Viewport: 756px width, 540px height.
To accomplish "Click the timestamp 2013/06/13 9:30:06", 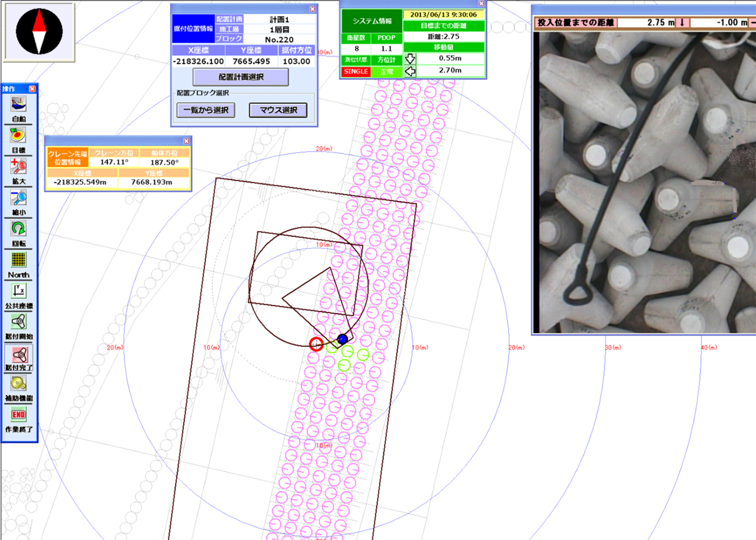I will point(444,15).
